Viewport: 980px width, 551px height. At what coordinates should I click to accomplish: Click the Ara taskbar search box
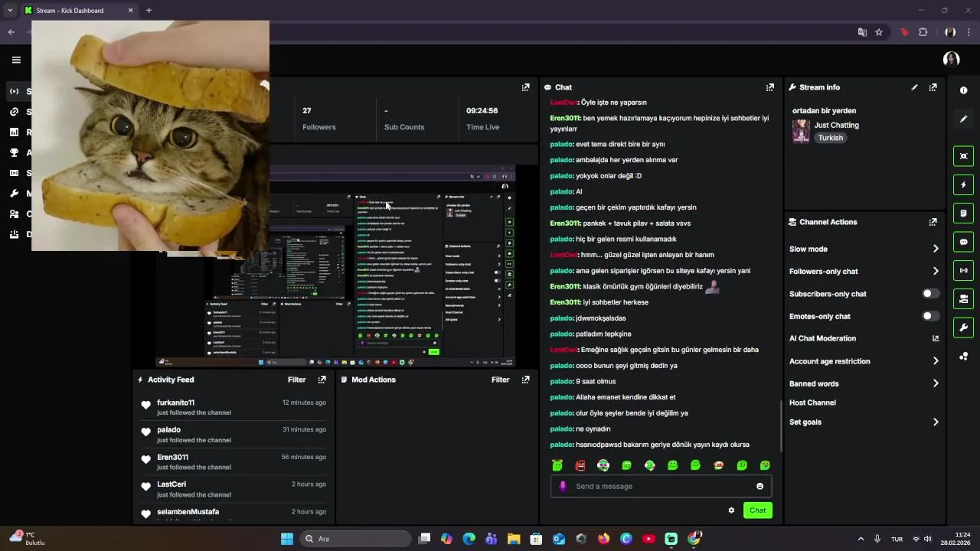pyautogui.click(x=355, y=539)
